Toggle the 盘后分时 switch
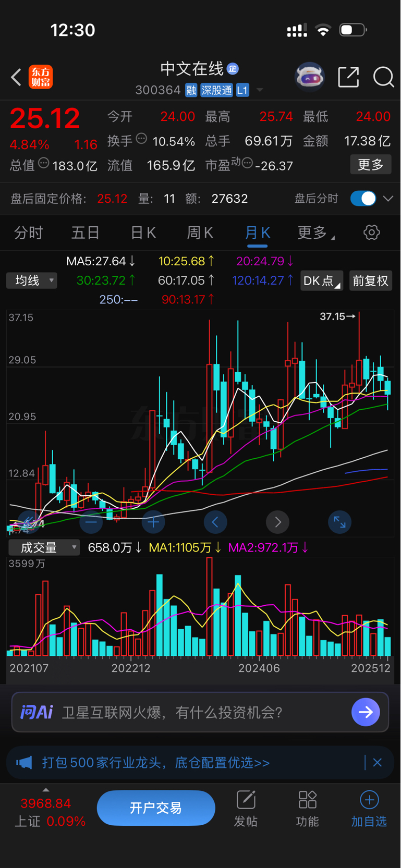 363,199
